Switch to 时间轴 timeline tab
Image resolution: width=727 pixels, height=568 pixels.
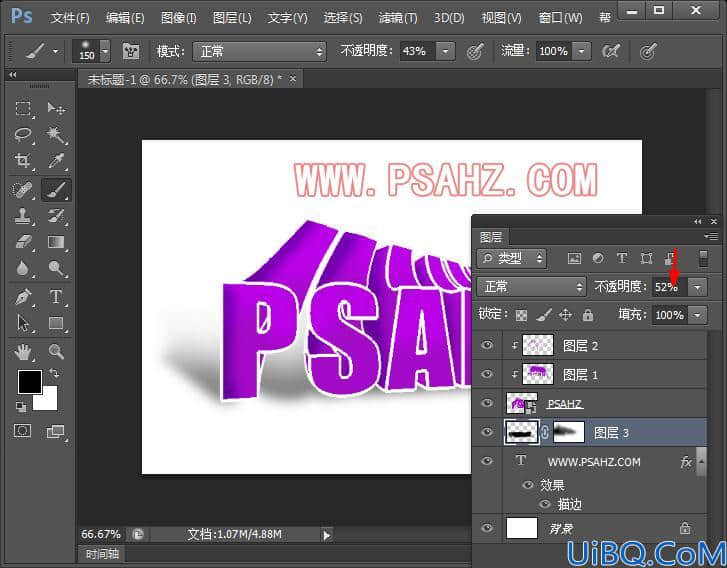pyautogui.click(x=102, y=554)
